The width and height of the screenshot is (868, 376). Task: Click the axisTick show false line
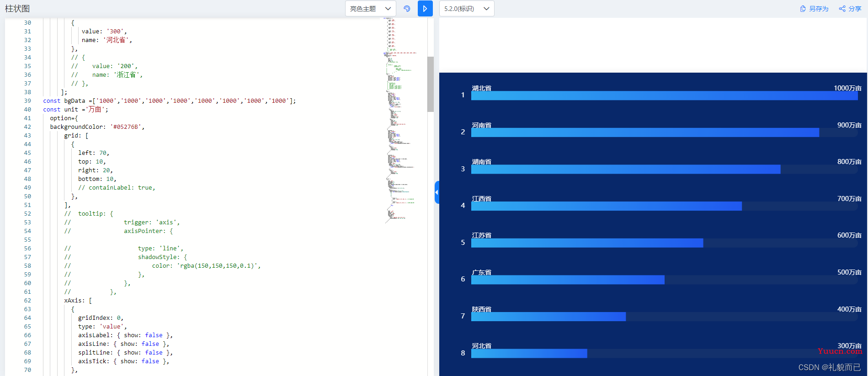124,361
